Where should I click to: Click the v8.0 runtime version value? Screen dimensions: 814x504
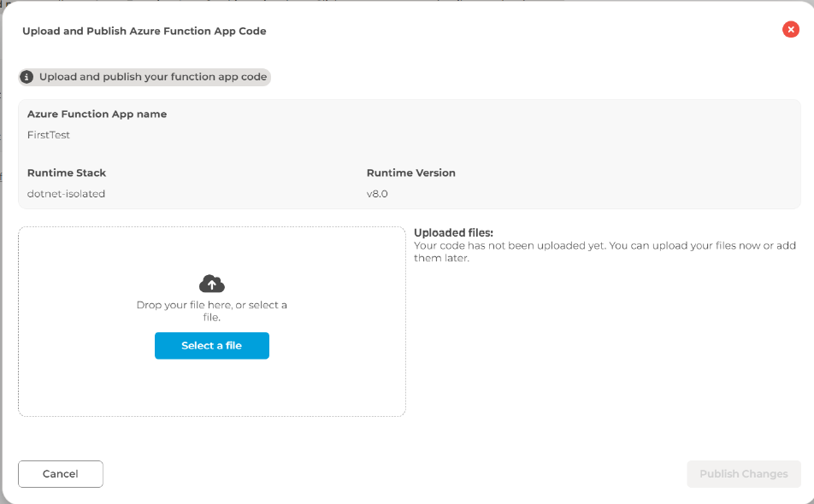(377, 194)
